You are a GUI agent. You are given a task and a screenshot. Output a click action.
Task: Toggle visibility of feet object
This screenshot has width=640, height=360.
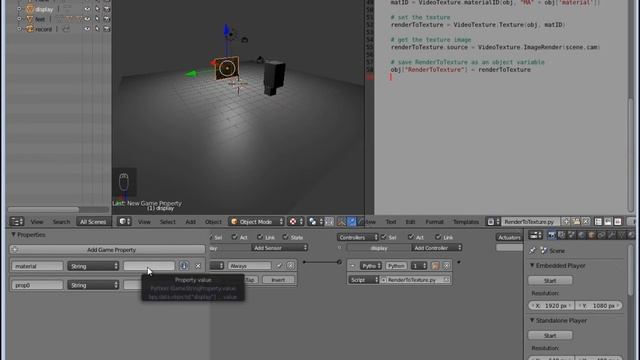click(x=87, y=19)
